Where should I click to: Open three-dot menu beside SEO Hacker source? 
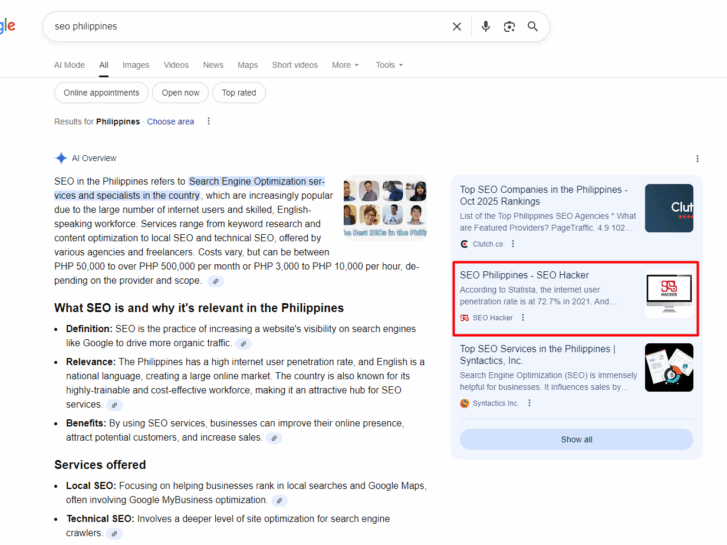pyautogui.click(x=523, y=317)
